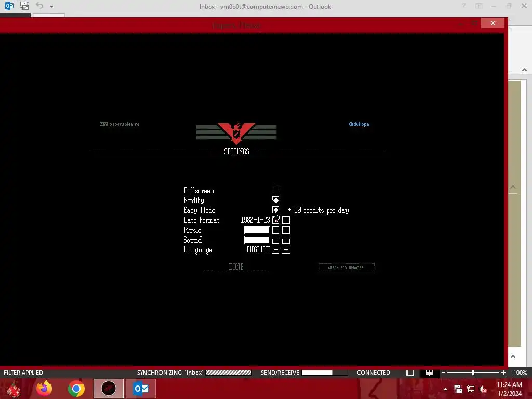The height and width of the screenshot is (399, 532).
Task: Click the up arrow at the bottom of Outlook's right pane
Action: pos(513,356)
